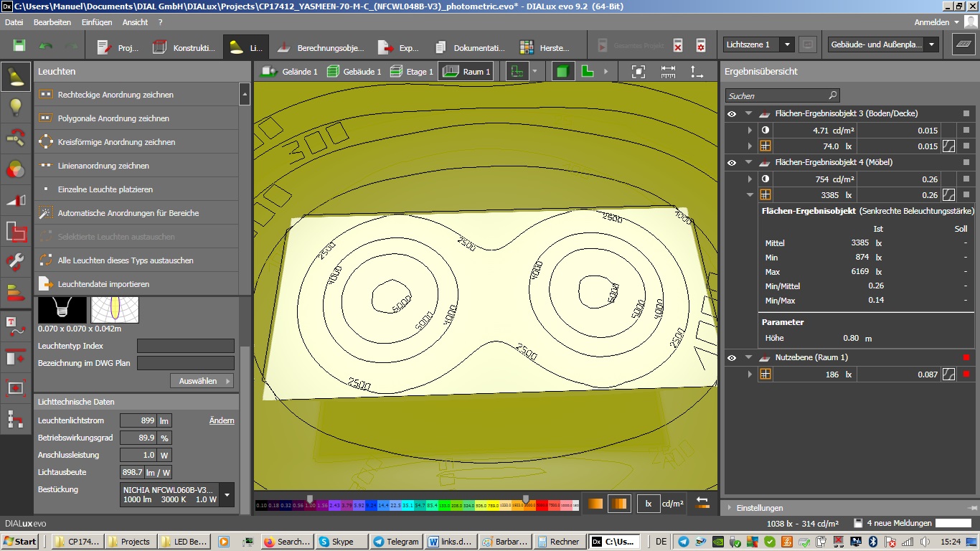Click the Bezeichnung im DWG Plan field
980x551 pixels.
[186, 363]
